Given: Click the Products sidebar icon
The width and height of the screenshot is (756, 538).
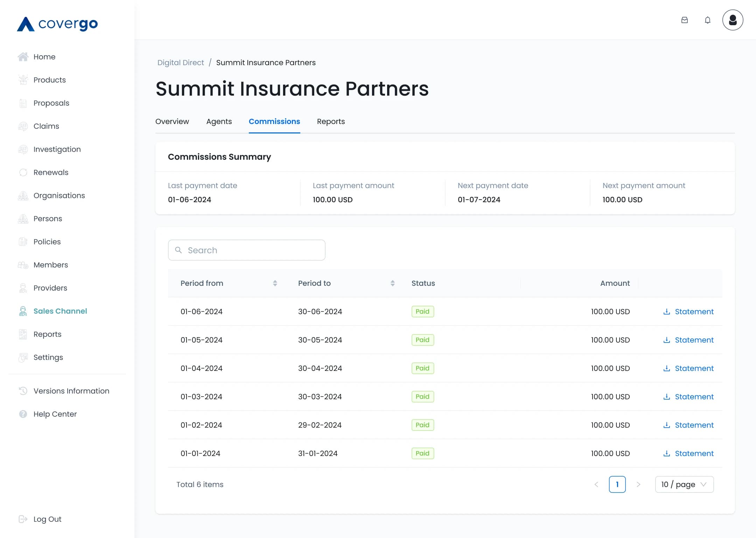Looking at the screenshot, I should 23,80.
